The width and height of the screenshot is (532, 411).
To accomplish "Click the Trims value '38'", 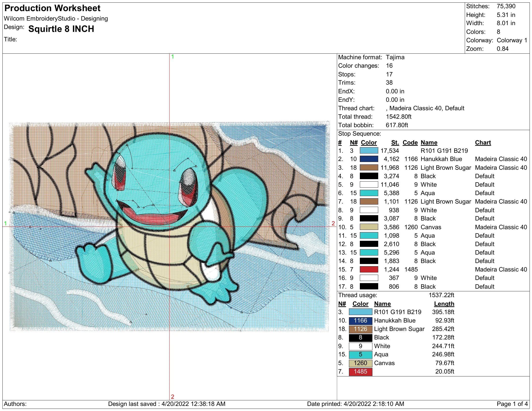I will [x=389, y=82].
